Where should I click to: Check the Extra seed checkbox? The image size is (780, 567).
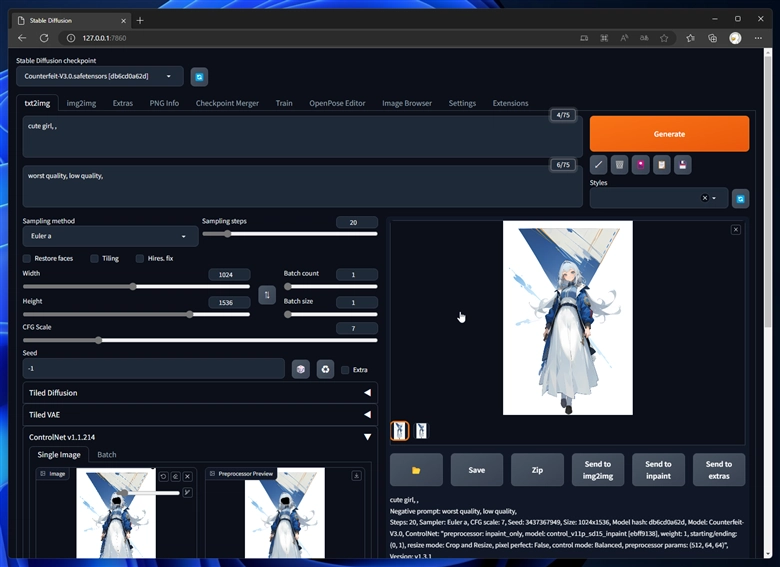(x=345, y=370)
